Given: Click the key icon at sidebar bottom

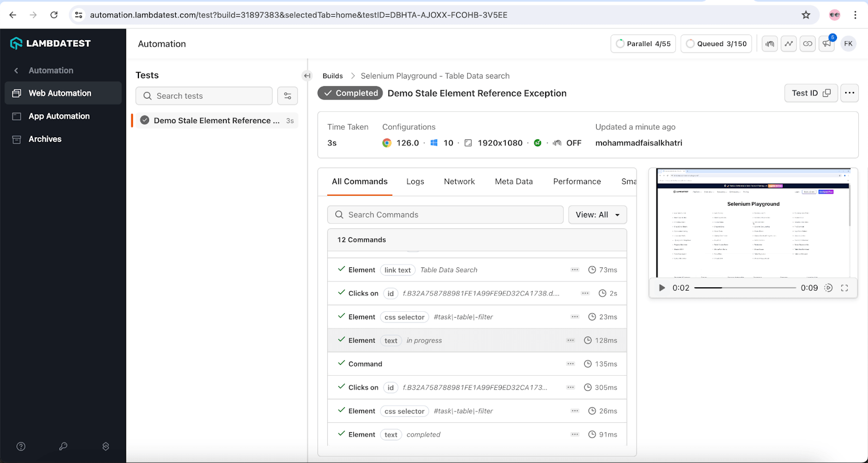Looking at the screenshot, I should pyautogui.click(x=63, y=446).
